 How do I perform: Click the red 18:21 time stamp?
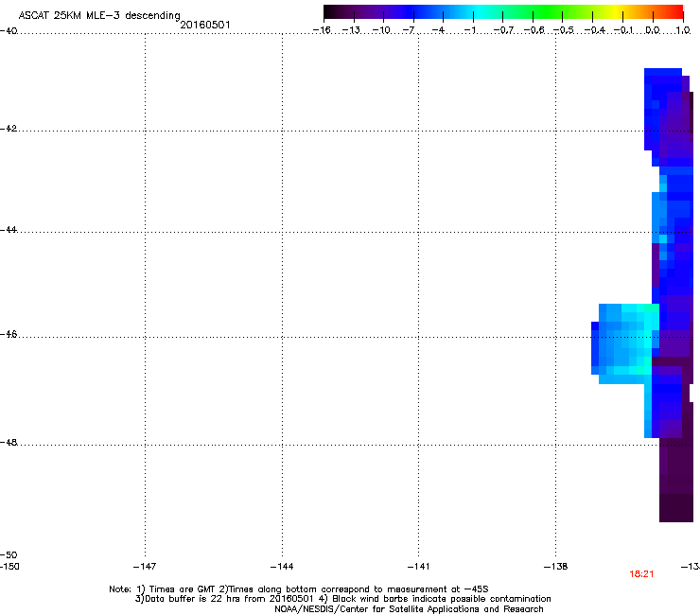[x=641, y=574]
